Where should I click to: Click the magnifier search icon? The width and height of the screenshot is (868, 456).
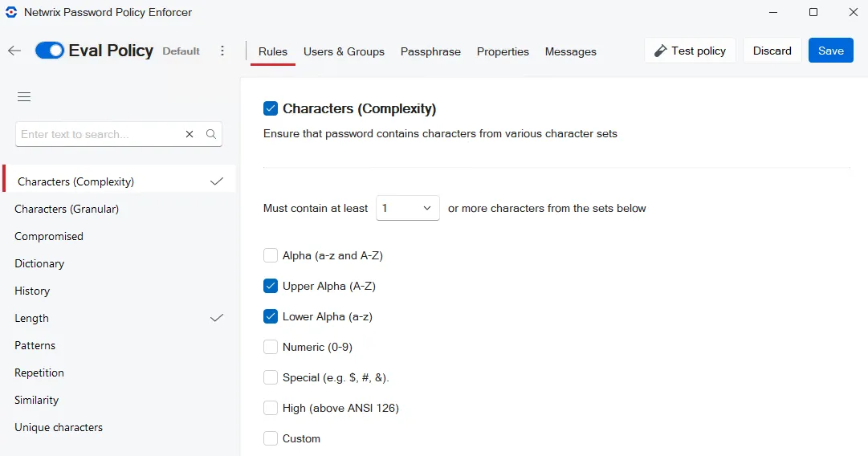(x=211, y=134)
